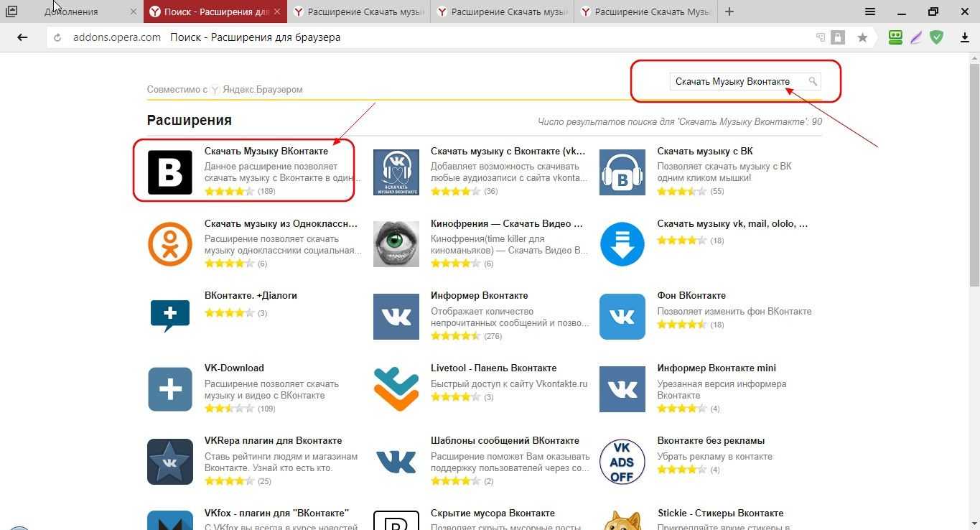
Task: Click the search magnifier icon
Action: pos(813,81)
